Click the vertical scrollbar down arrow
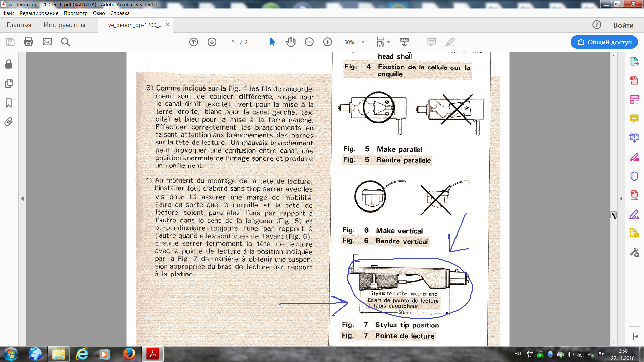This screenshot has width=644, height=362. [613, 342]
